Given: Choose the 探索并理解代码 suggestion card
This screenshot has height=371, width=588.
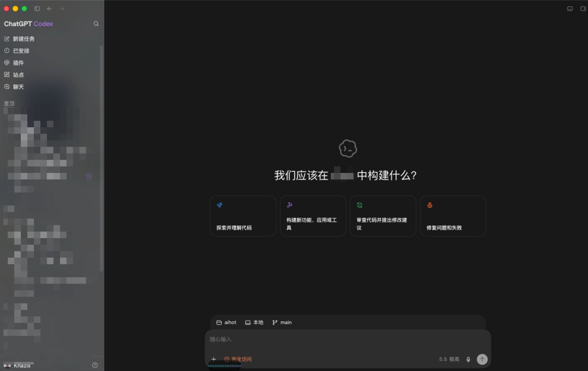Looking at the screenshot, I should (x=243, y=216).
